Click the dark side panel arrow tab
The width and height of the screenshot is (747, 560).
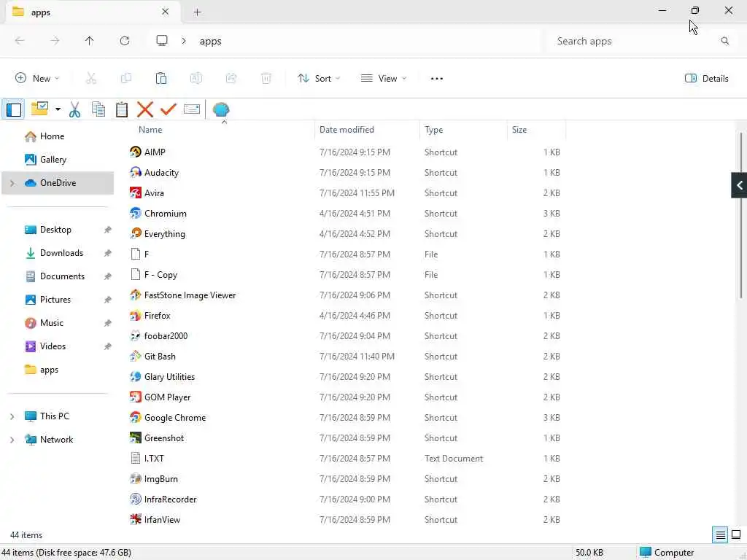739,185
